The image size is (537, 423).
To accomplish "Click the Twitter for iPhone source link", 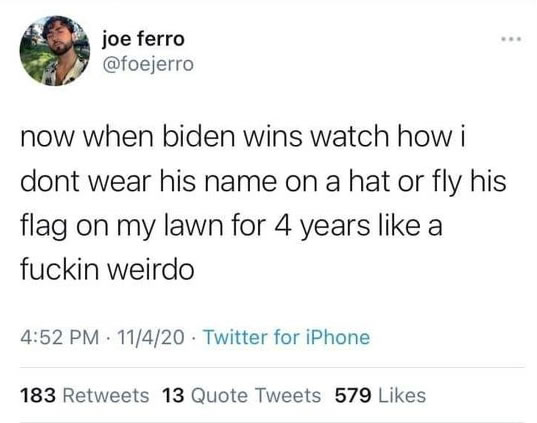I will pyautogui.click(x=286, y=337).
